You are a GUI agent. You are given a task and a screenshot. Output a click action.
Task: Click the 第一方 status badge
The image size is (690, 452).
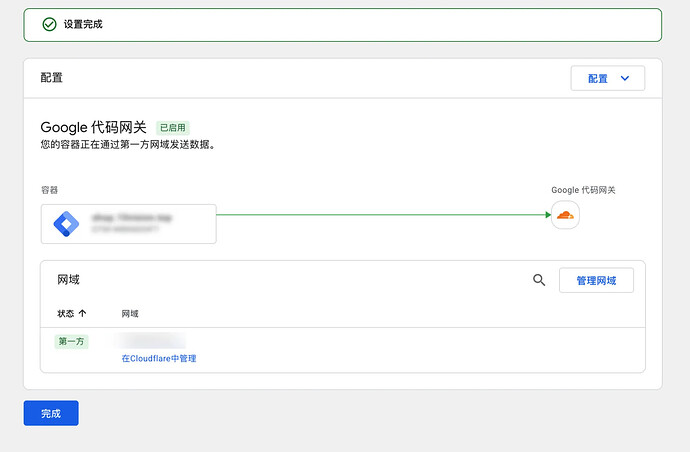coord(71,341)
